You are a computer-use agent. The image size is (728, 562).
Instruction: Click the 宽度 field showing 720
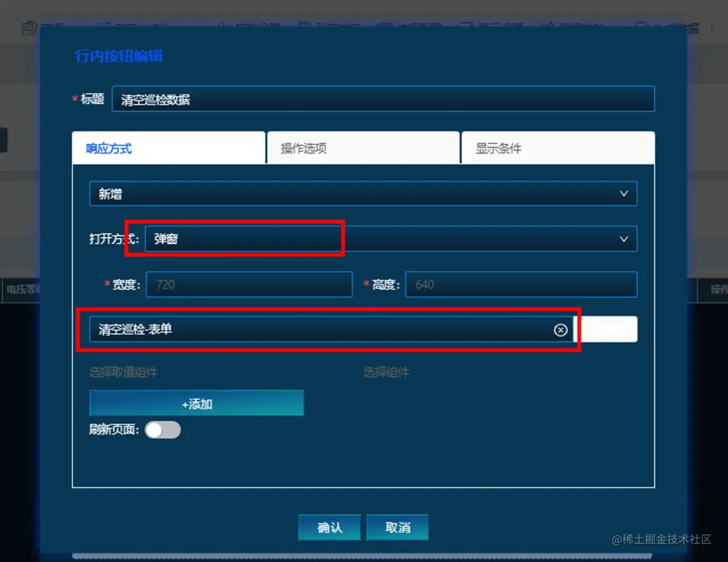tap(249, 284)
